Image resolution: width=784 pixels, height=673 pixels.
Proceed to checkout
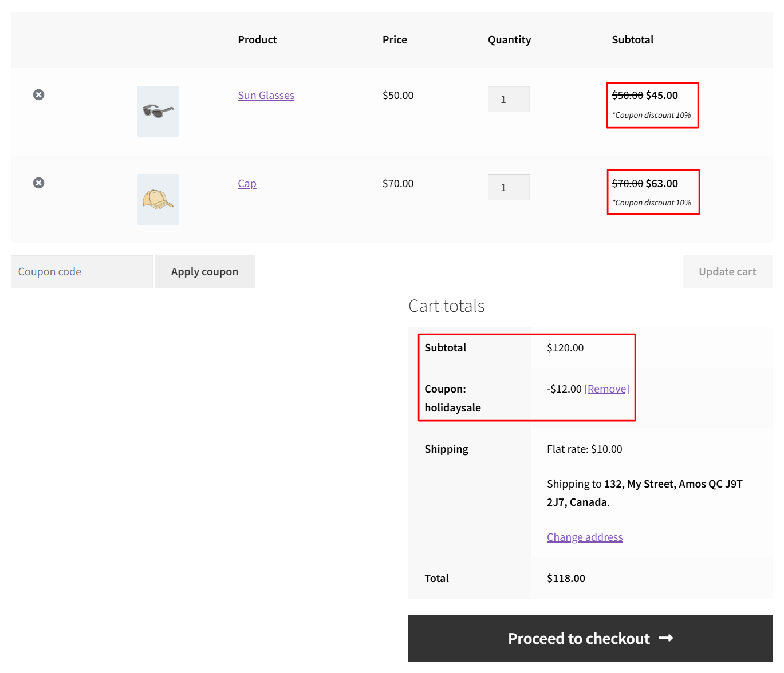578,638
